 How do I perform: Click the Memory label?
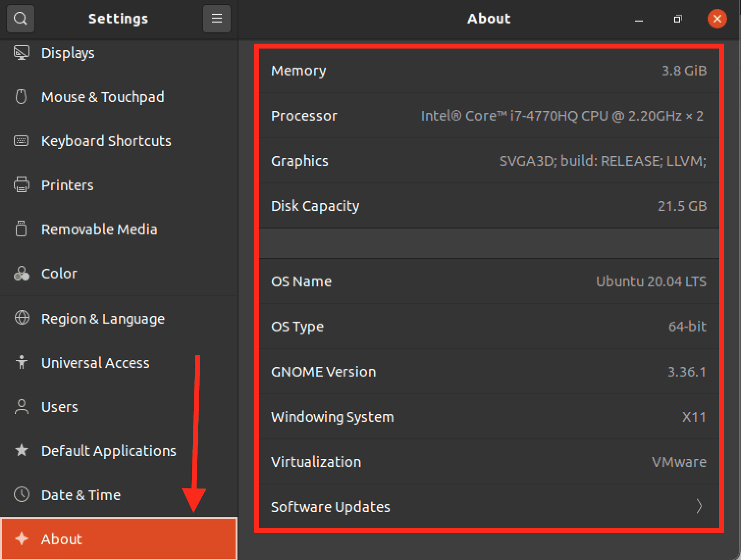298,71
